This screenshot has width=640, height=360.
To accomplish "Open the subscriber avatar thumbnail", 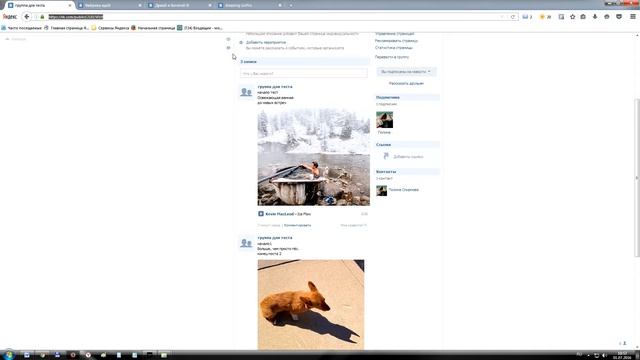I will [384, 120].
